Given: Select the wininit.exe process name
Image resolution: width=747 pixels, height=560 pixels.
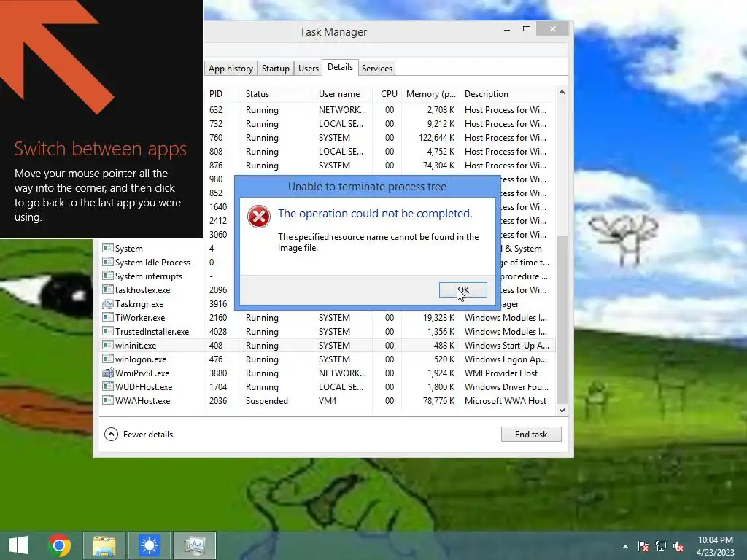Looking at the screenshot, I should click(x=135, y=345).
